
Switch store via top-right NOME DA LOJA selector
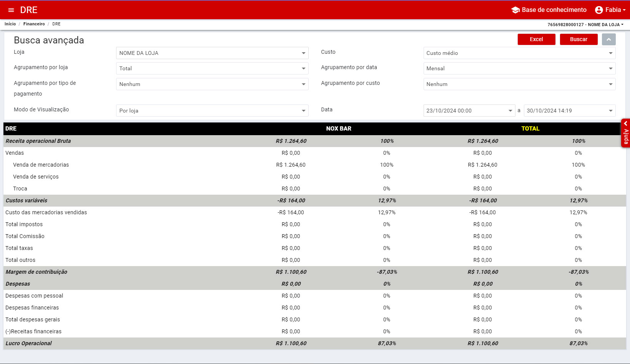(585, 25)
